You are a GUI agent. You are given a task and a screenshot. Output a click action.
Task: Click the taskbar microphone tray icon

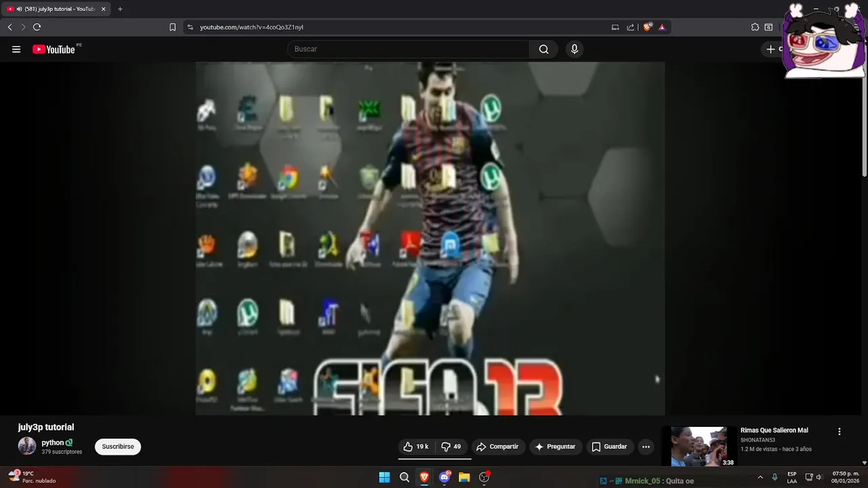774,477
